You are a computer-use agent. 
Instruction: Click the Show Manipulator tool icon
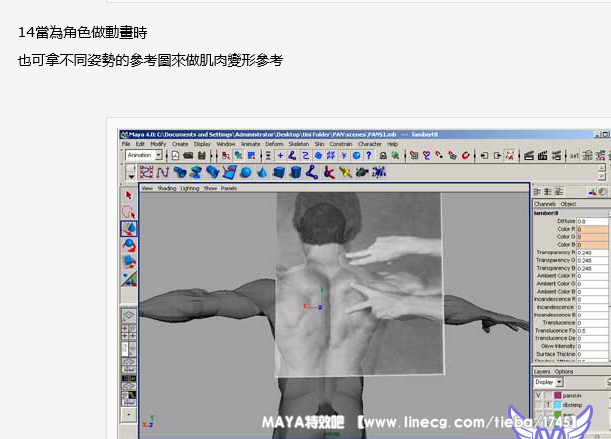129,278
